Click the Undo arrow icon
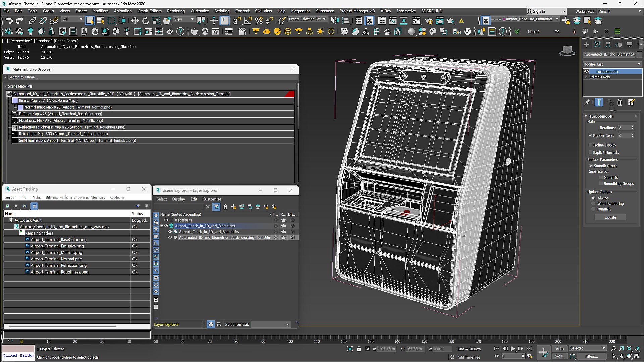The height and width of the screenshot is (362, 644). point(9,21)
